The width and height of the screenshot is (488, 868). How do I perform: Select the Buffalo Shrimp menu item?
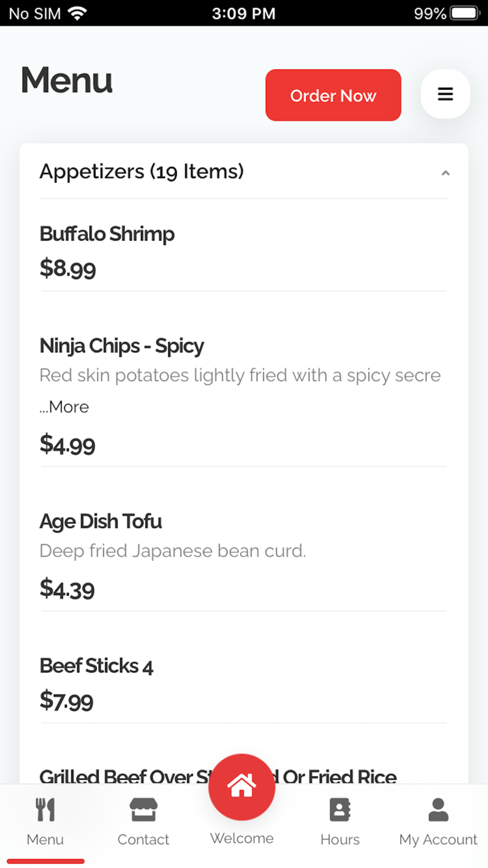pos(107,234)
